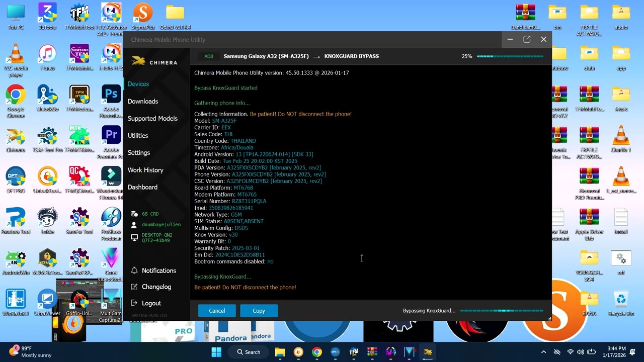Screen dimensions: 644x362
Task: Click the credits coin icon beside 68 CRD
Action: tap(134, 214)
